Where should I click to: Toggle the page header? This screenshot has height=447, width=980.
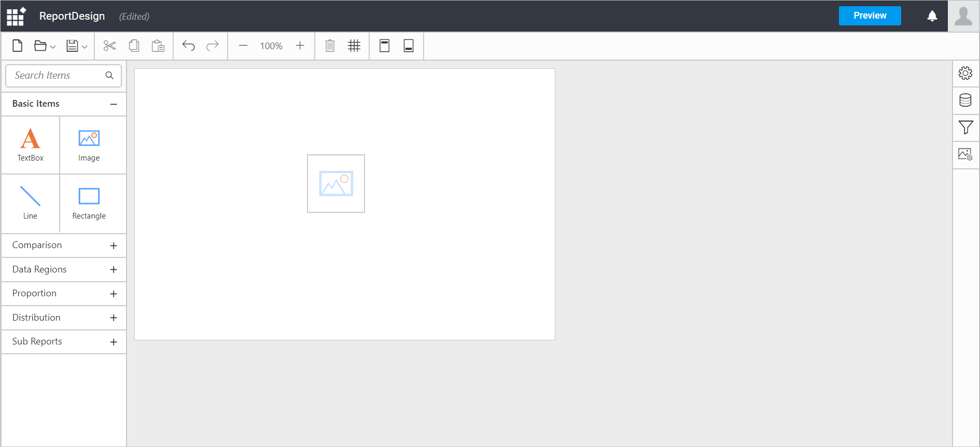(x=384, y=46)
